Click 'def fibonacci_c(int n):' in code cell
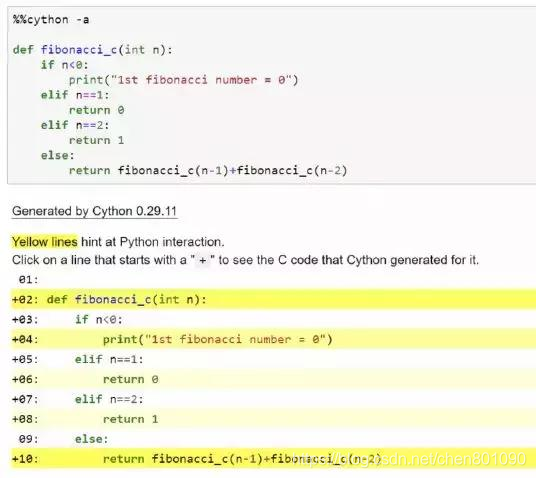 (93, 50)
